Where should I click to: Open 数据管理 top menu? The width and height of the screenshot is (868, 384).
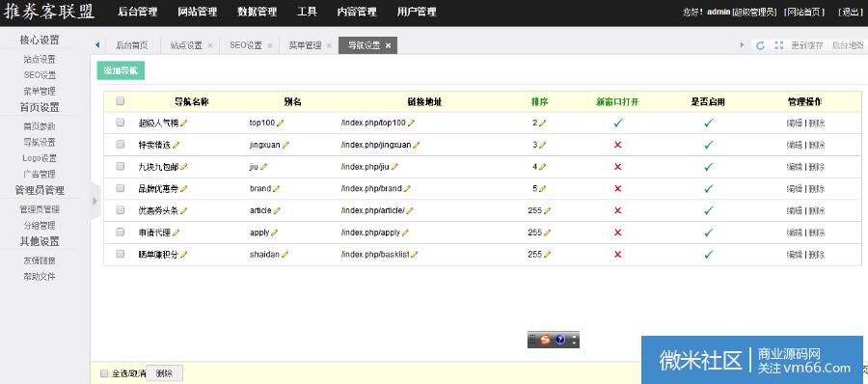click(258, 12)
